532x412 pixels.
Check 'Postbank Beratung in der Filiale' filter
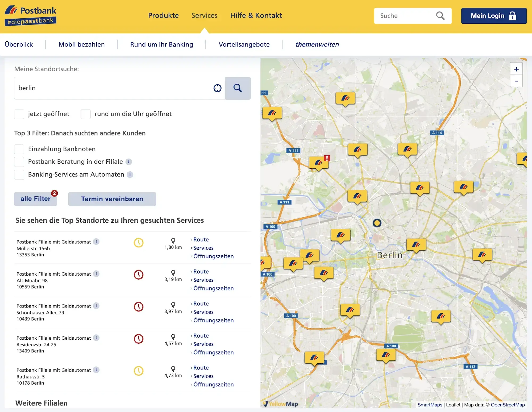point(19,162)
